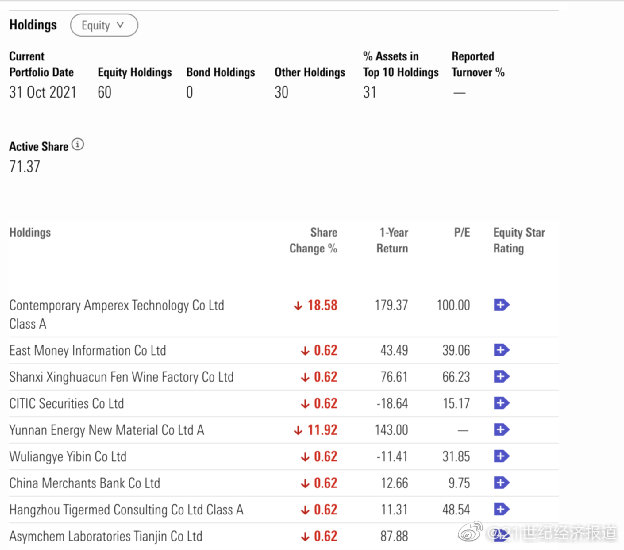The image size is (624, 550).
Task: Click P/E value 48.54
Action: click(x=456, y=510)
